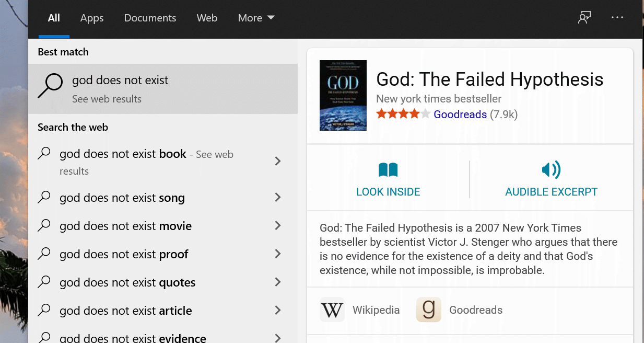Click the book description paragraph
The width and height of the screenshot is (644, 343).
click(469, 249)
